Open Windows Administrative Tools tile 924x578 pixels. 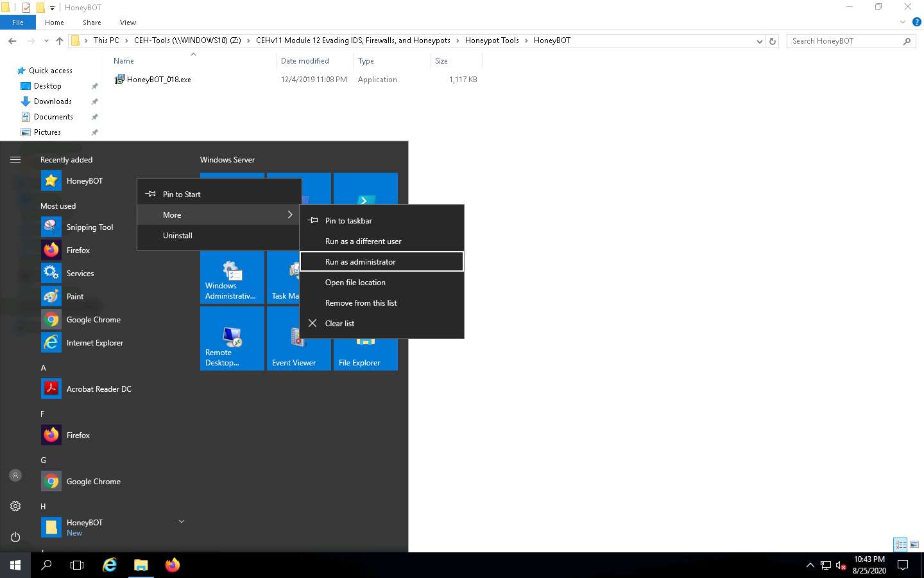click(x=232, y=277)
